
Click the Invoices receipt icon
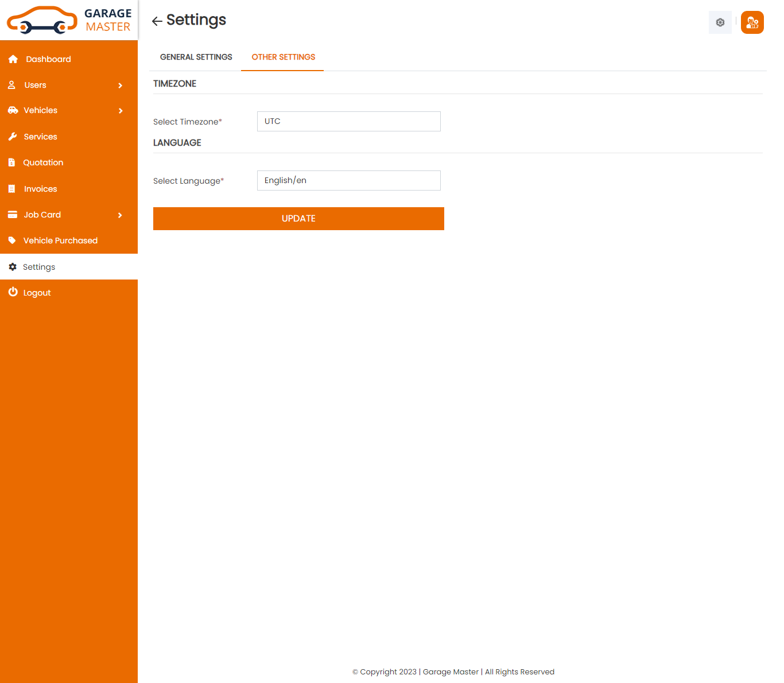[11, 189]
